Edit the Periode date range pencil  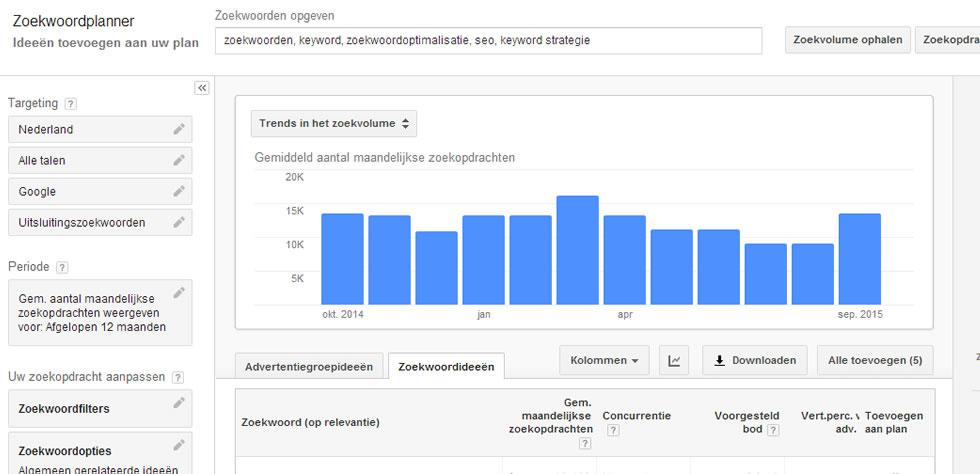tap(179, 292)
